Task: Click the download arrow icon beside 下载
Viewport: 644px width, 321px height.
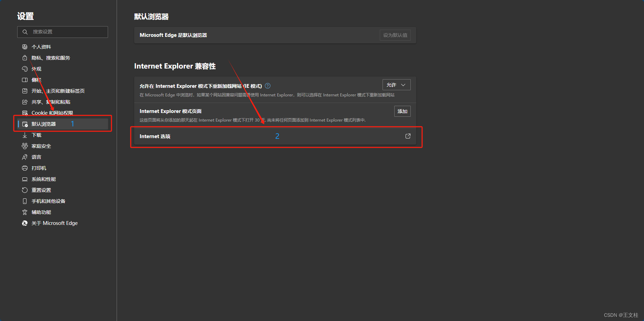Action: click(25, 135)
